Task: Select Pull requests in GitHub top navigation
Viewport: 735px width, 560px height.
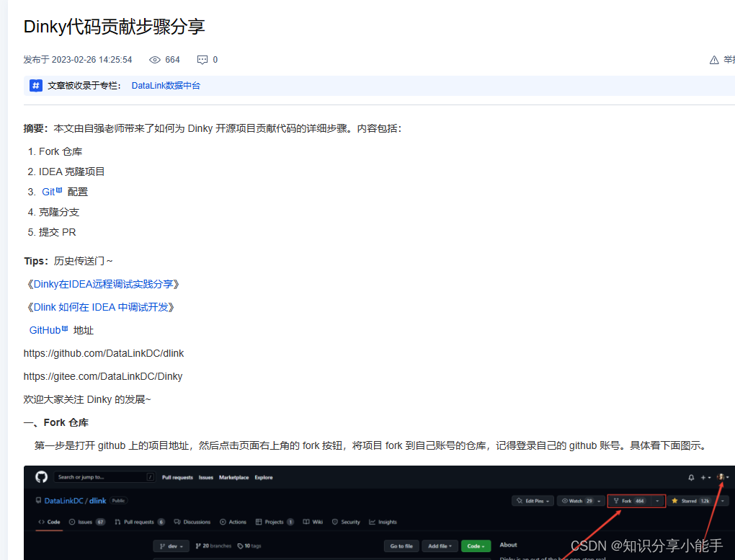Action: tap(177, 477)
